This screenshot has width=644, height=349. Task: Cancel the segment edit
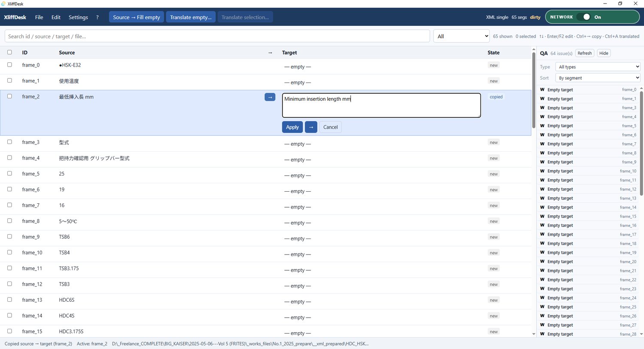pyautogui.click(x=331, y=127)
